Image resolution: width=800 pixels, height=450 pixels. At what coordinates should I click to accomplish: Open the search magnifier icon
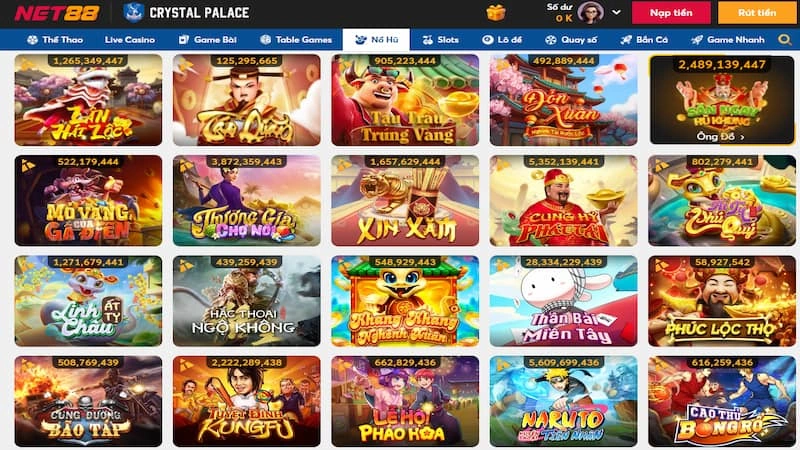pyautogui.click(x=785, y=40)
